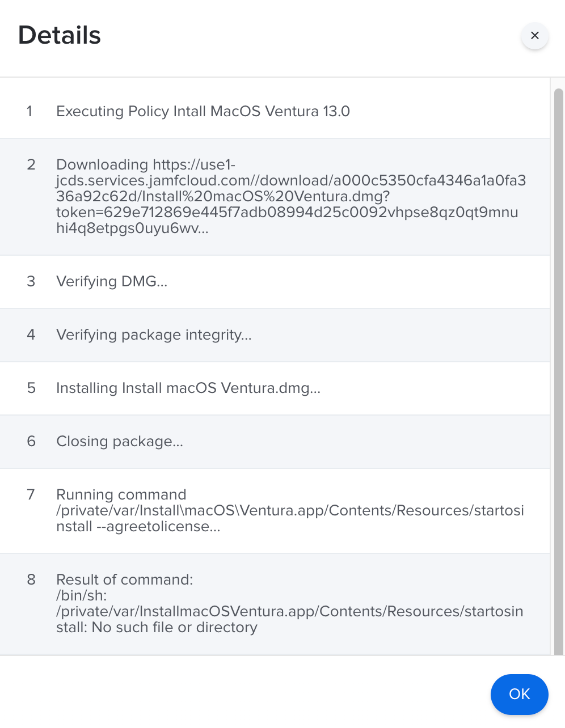Click row number 5 in the log
Viewport: 565px width, 728px height.
coord(31,388)
